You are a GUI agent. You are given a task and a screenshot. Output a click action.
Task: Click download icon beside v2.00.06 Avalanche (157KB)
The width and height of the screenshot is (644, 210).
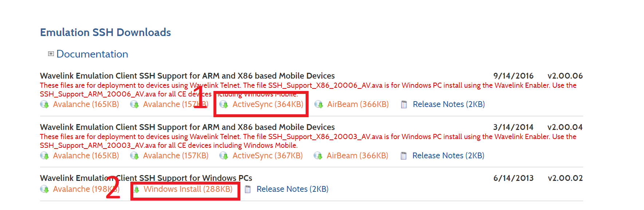click(134, 104)
